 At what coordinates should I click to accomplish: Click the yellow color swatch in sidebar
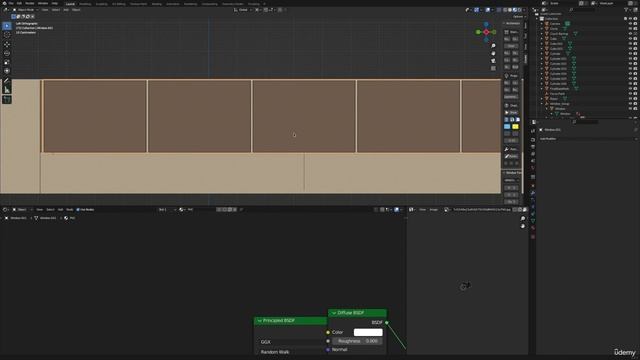[515, 127]
